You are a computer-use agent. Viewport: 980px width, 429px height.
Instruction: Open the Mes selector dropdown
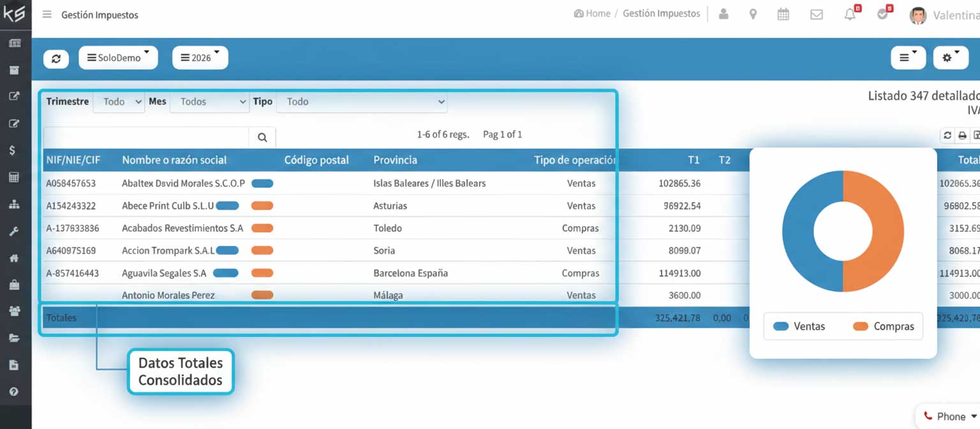(209, 102)
